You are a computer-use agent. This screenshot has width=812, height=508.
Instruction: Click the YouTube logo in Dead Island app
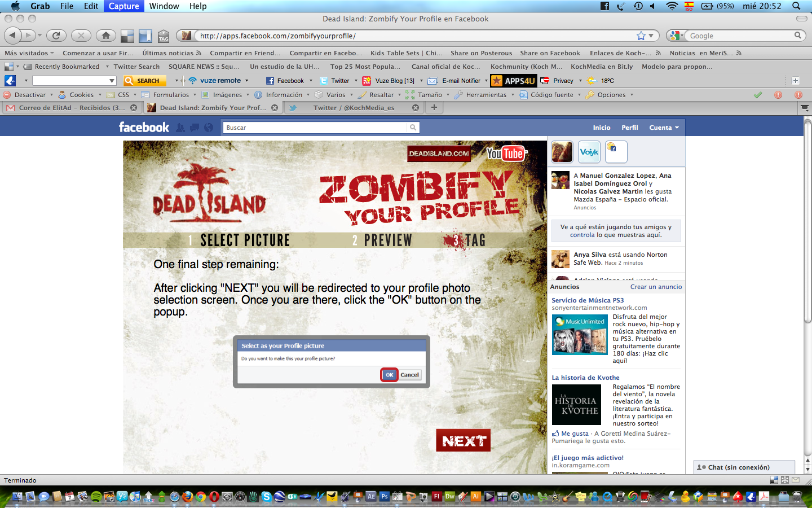[506, 154]
